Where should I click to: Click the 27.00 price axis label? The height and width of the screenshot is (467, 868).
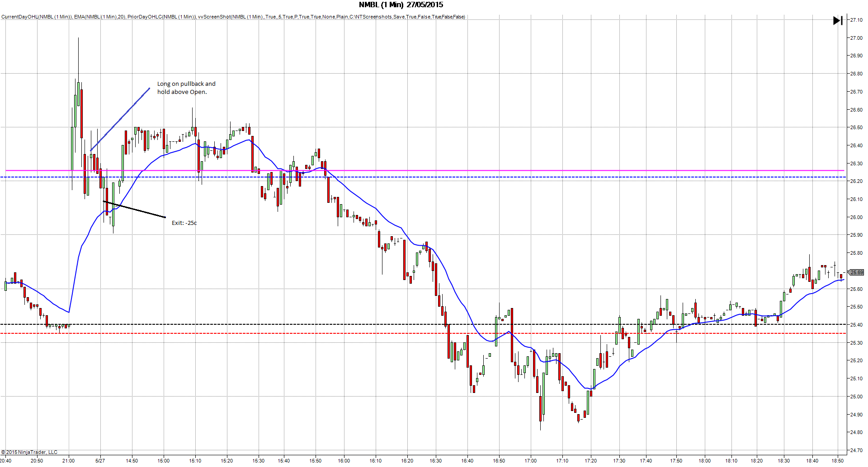coord(856,38)
